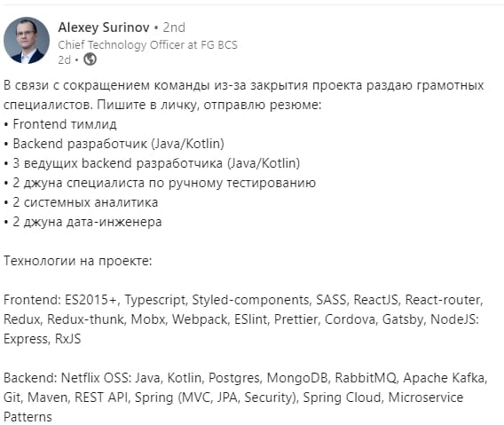Click the 2d post timestamp
The height and width of the screenshot is (425, 504).
click(x=64, y=59)
